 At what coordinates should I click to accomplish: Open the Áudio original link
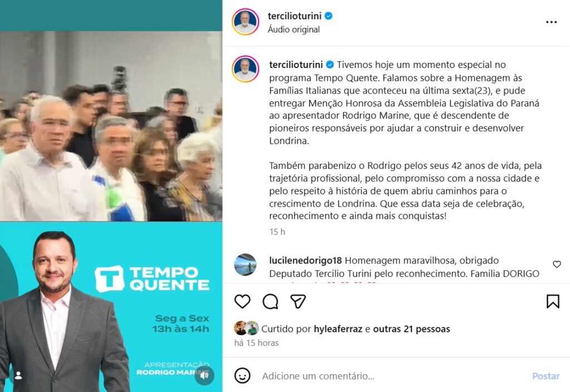pyautogui.click(x=294, y=30)
